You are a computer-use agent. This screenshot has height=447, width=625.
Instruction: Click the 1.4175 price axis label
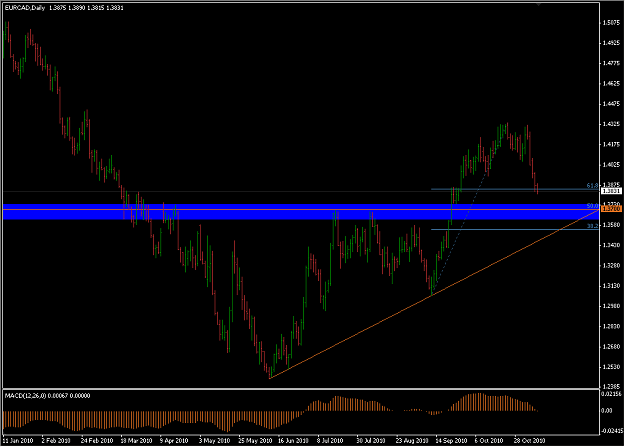(x=611, y=144)
